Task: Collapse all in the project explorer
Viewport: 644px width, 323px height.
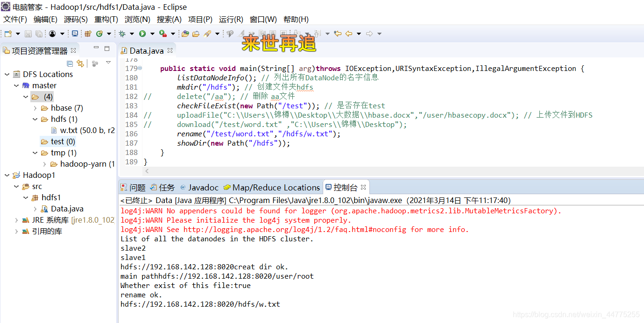Action: click(70, 63)
